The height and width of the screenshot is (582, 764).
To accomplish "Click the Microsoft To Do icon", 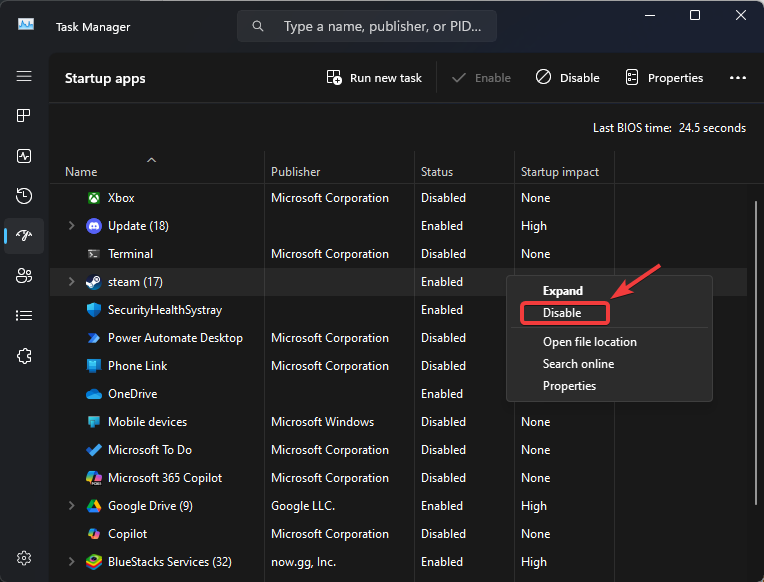I will (x=94, y=450).
